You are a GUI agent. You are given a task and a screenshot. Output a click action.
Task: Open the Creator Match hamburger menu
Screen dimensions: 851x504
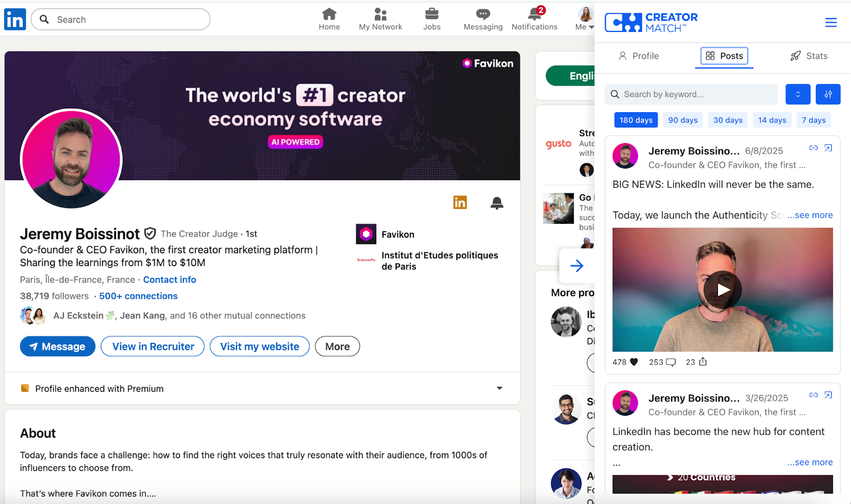coord(831,22)
